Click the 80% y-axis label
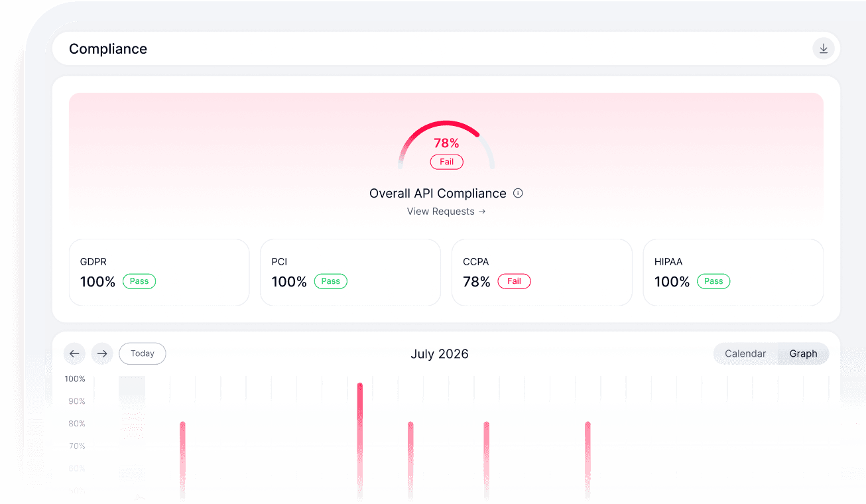This screenshot has width=866, height=504. click(77, 424)
